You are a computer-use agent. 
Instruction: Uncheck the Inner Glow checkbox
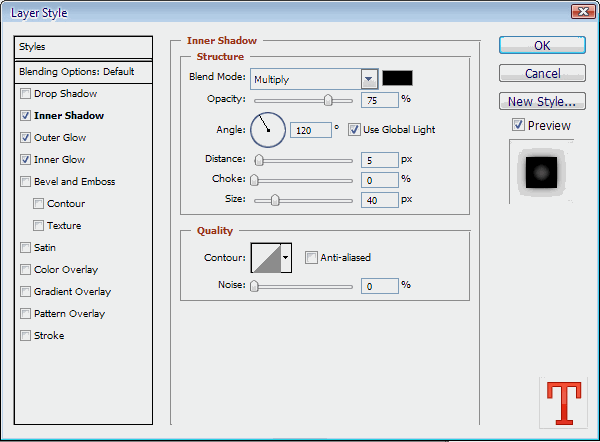point(25,160)
